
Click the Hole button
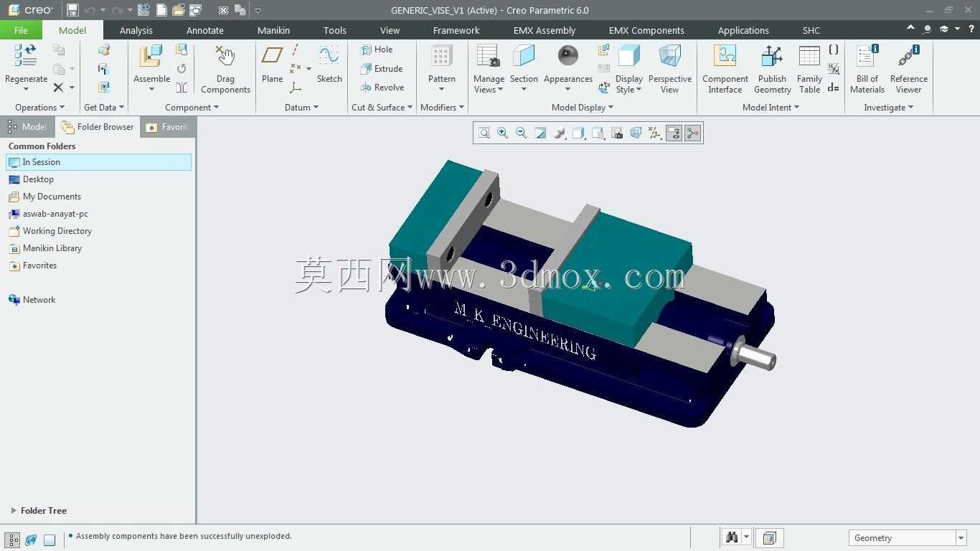[377, 50]
